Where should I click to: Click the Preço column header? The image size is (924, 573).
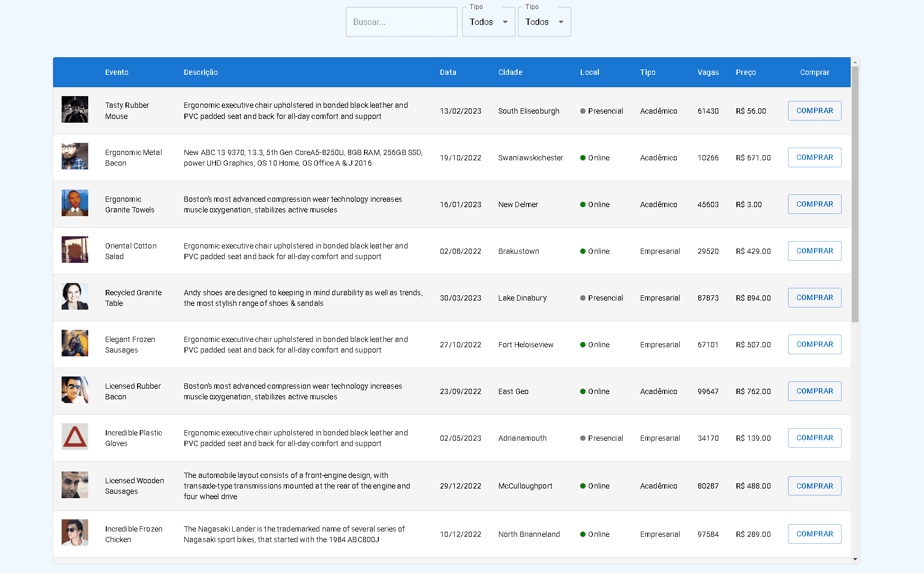tap(746, 72)
